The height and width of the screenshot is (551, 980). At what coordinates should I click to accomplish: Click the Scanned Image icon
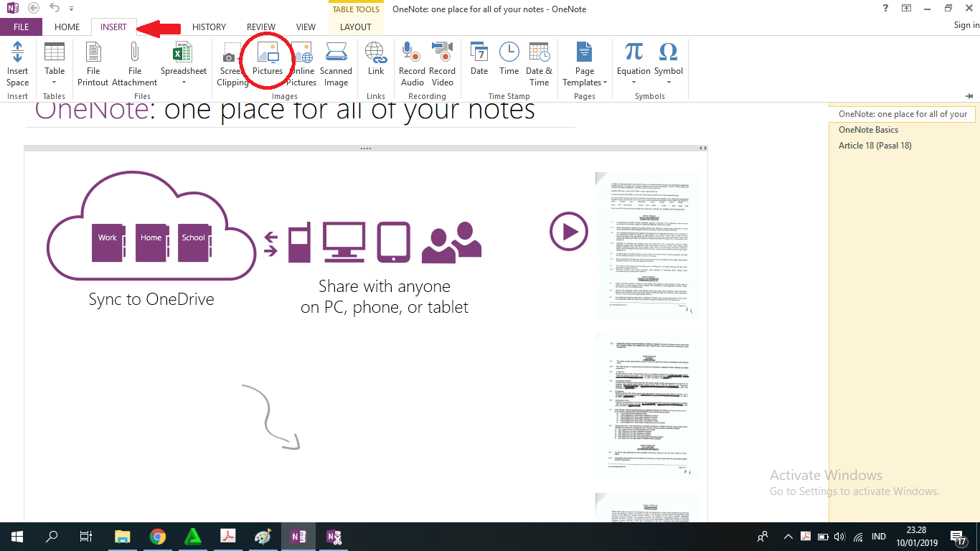[336, 54]
